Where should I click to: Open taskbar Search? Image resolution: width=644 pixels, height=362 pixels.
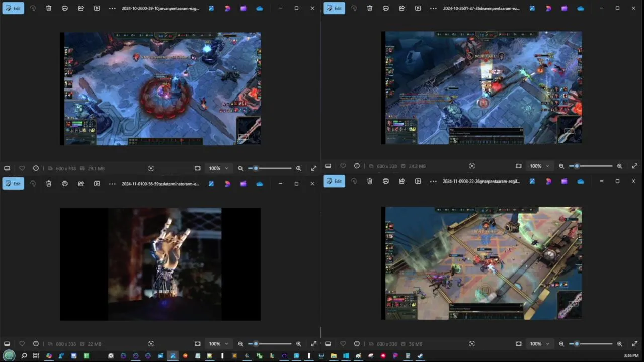tap(24, 356)
